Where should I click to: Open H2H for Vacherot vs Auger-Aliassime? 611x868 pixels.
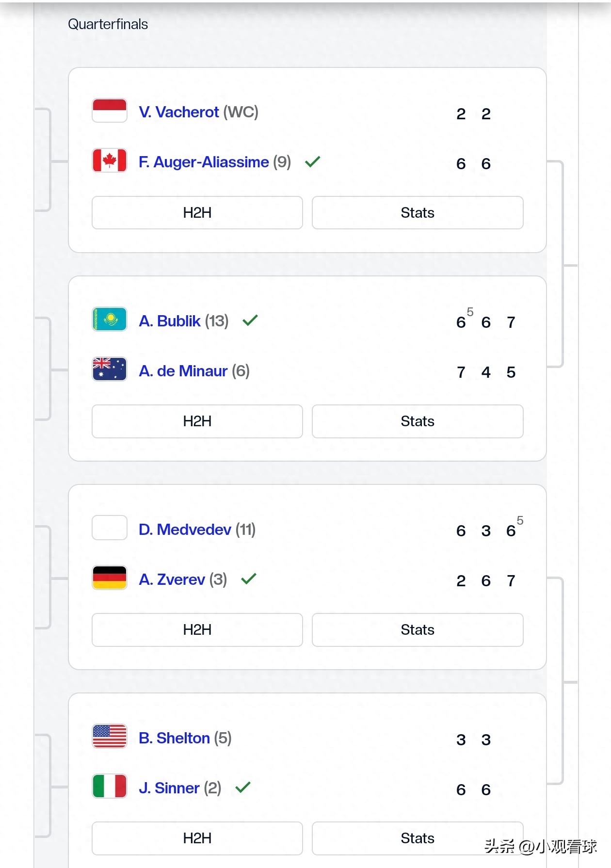pos(197,213)
